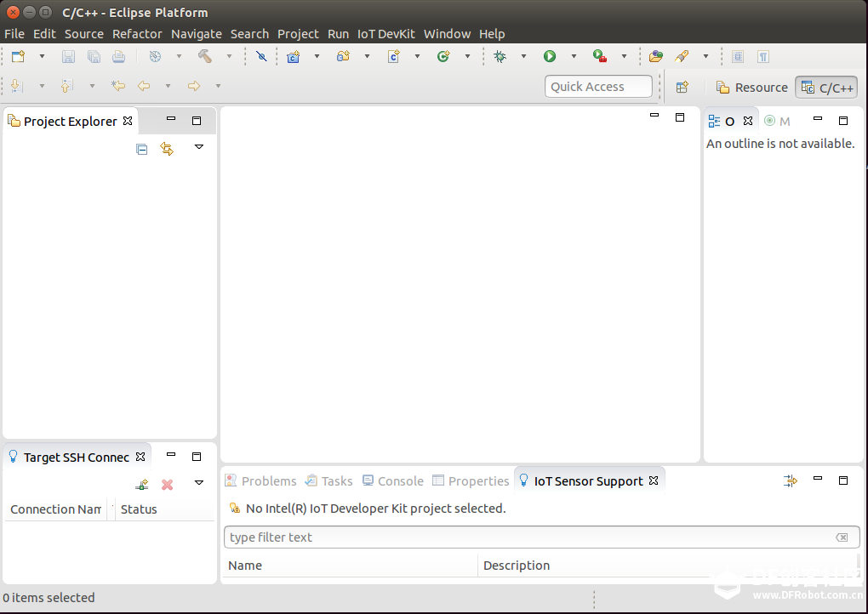
Task: Open Target SSH Connections view menu arrow
Action: tap(199, 483)
